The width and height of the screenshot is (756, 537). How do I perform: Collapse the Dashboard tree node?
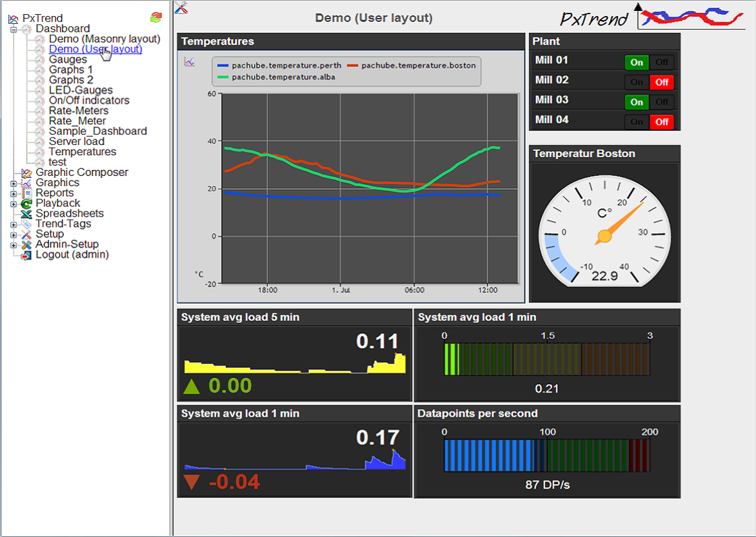[x=14, y=29]
